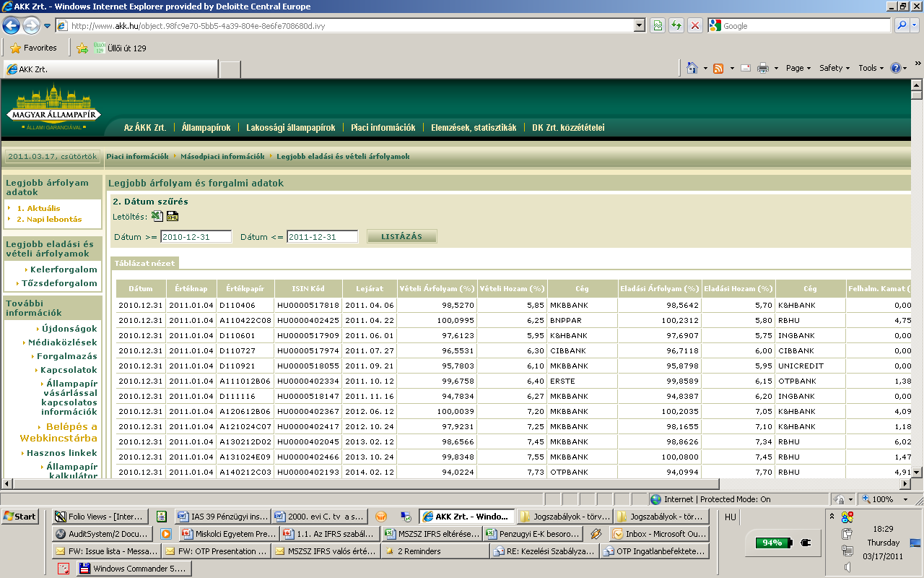This screenshot has height=578, width=924.
Task: Click the vertical scrollbar down arrow
Action: (x=916, y=472)
